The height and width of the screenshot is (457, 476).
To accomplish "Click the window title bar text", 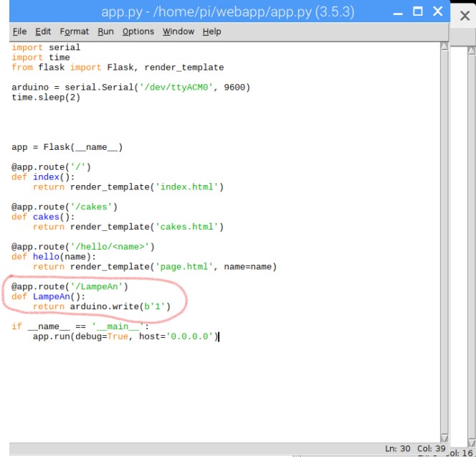I will coord(228,12).
